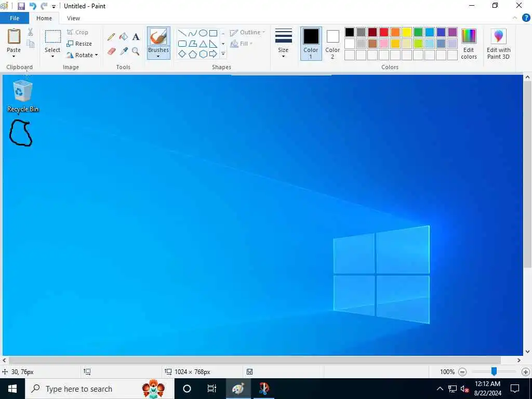The image size is (532, 399).
Task: Choose the Rounded rectangle shape
Action: point(182,44)
